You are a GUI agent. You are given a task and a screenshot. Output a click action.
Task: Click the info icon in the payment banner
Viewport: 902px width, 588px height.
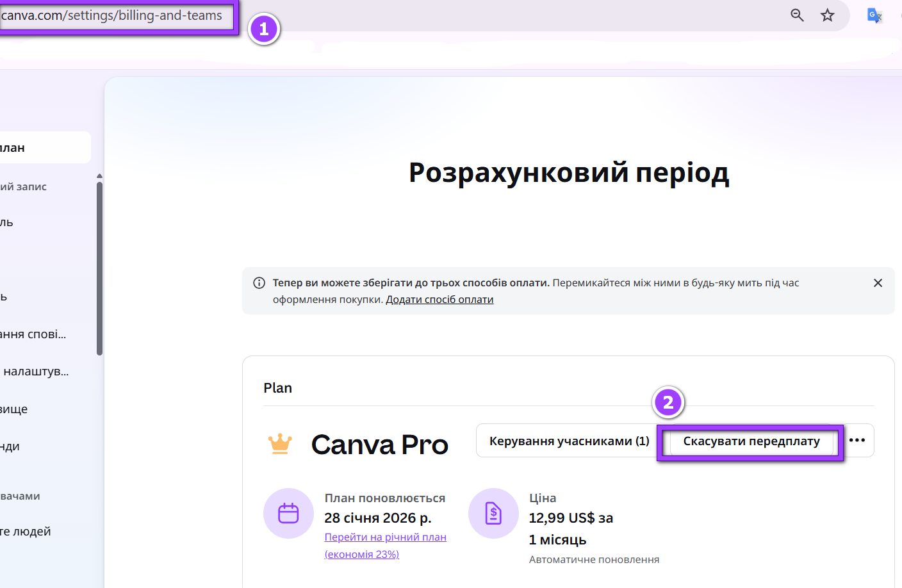259,283
